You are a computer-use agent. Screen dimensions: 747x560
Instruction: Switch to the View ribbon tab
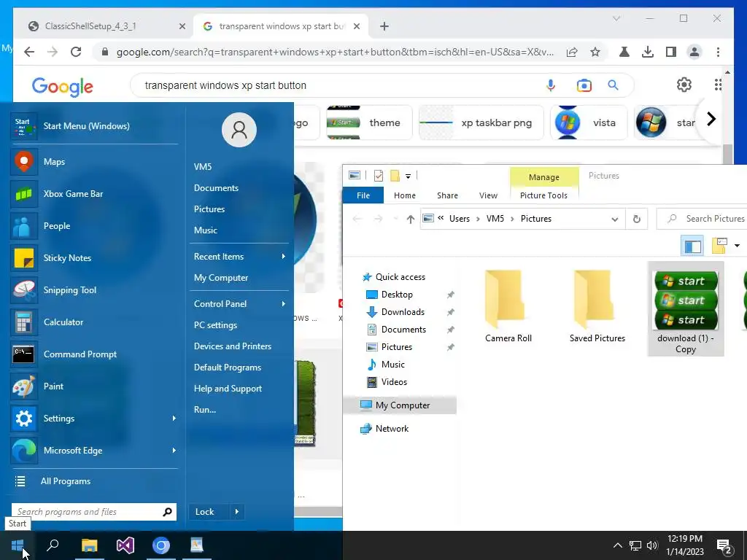(488, 195)
